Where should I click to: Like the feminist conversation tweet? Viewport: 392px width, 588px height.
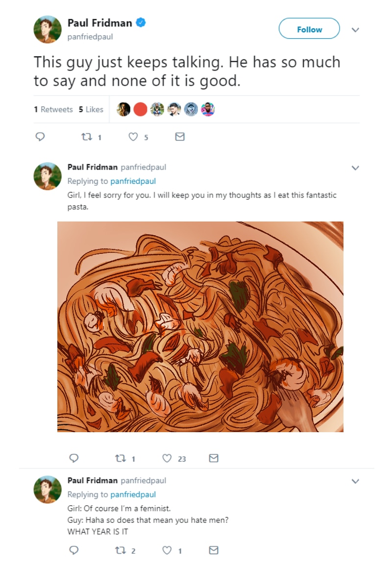167,550
